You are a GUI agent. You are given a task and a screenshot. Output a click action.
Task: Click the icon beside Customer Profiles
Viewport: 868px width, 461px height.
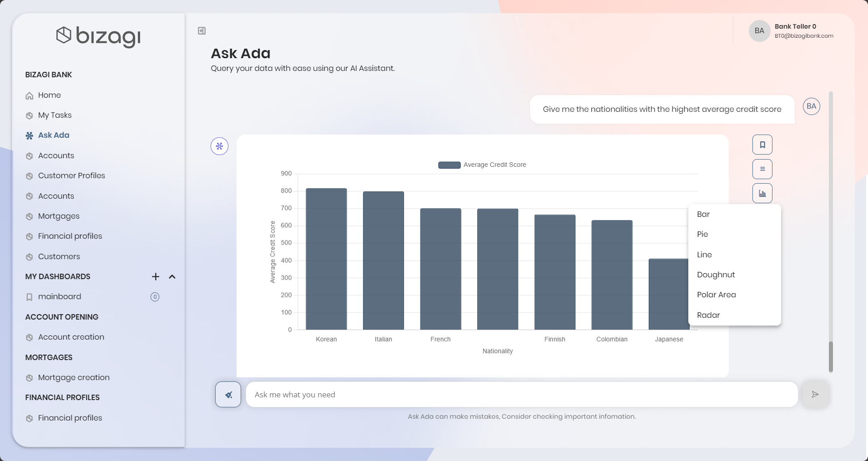pyautogui.click(x=30, y=176)
